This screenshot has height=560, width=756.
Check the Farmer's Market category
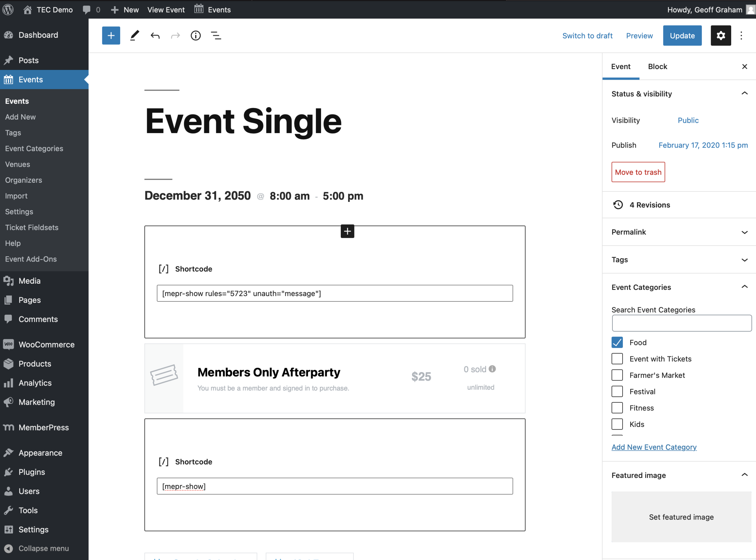[617, 375]
